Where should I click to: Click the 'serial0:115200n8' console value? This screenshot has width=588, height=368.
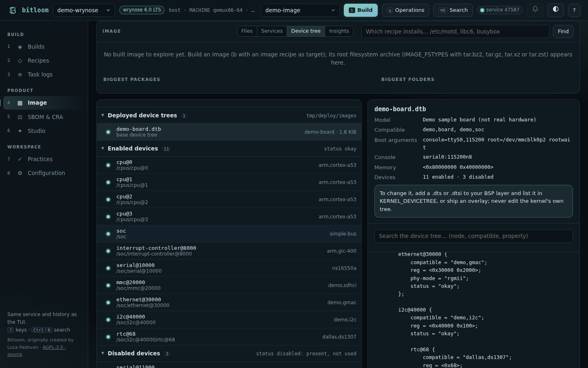pos(447,157)
